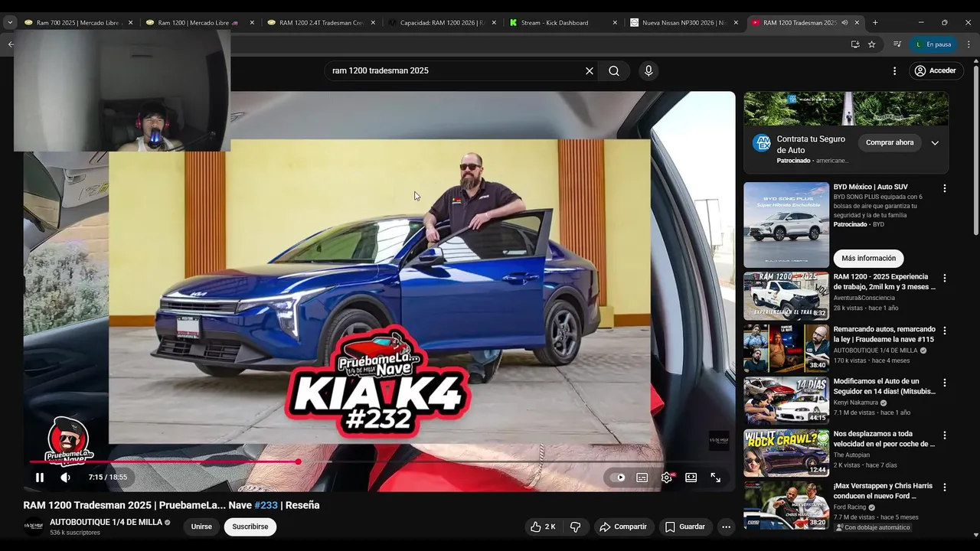The width and height of the screenshot is (980, 551).
Task: Open Max Verstappen y Chris Harris title
Action: (x=883, y=491)
